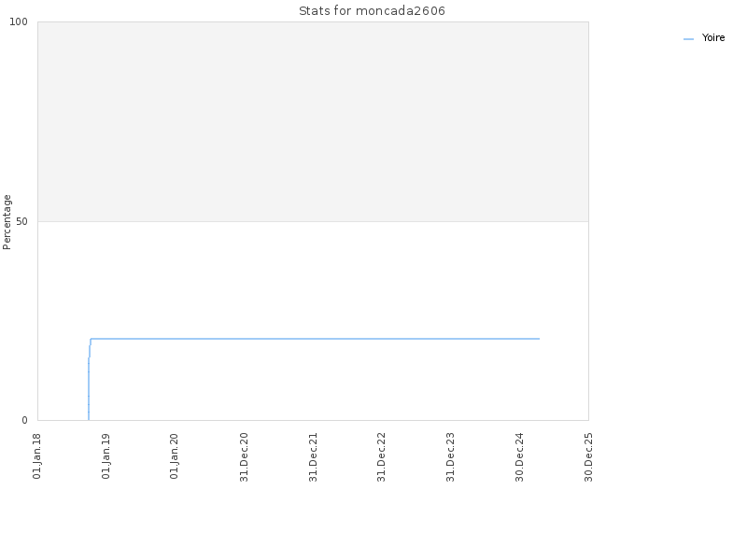Click the 01.Jan.19 x-axis date label

(106, 456)
